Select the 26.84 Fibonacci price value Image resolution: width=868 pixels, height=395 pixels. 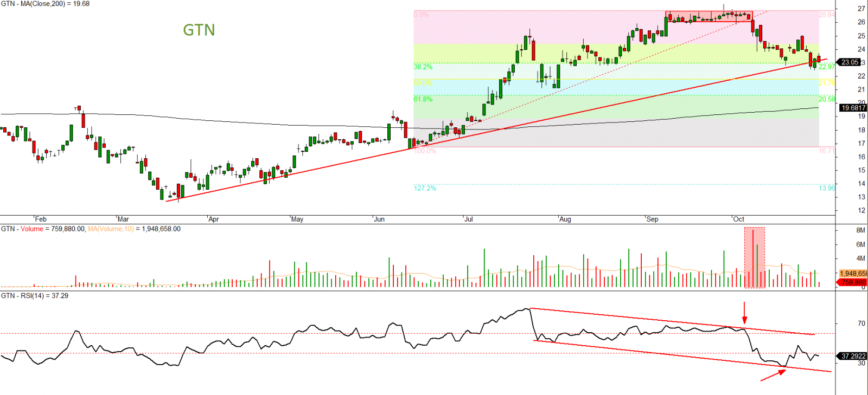click(827, 15)
